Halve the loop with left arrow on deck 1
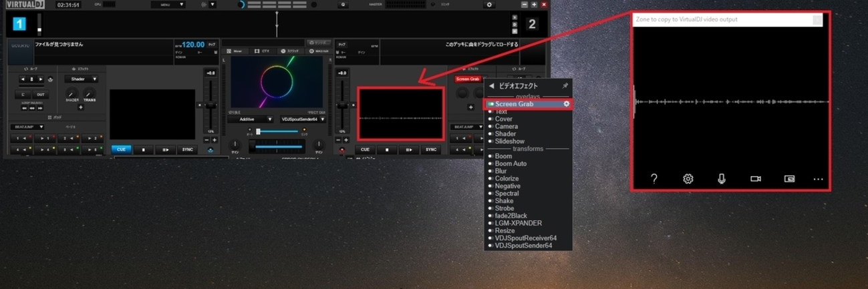The image size is (868, 289). (x=23, y=79)
